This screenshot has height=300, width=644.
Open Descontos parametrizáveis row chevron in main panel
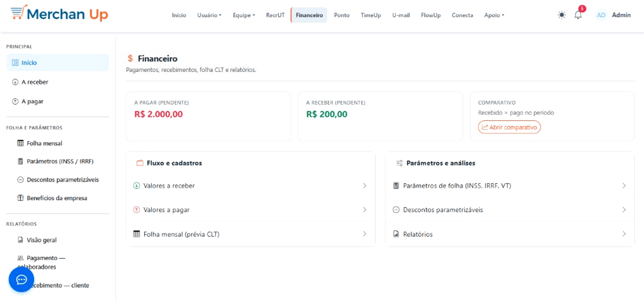(624, 209)
